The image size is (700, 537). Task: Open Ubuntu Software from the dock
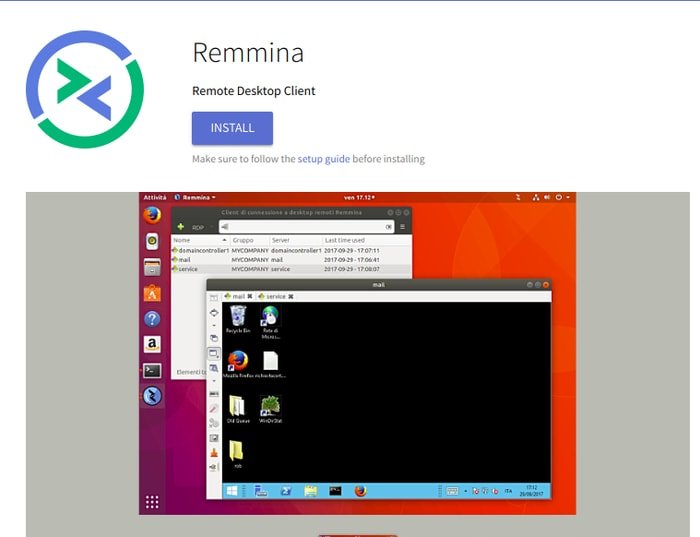pos(152,293)
